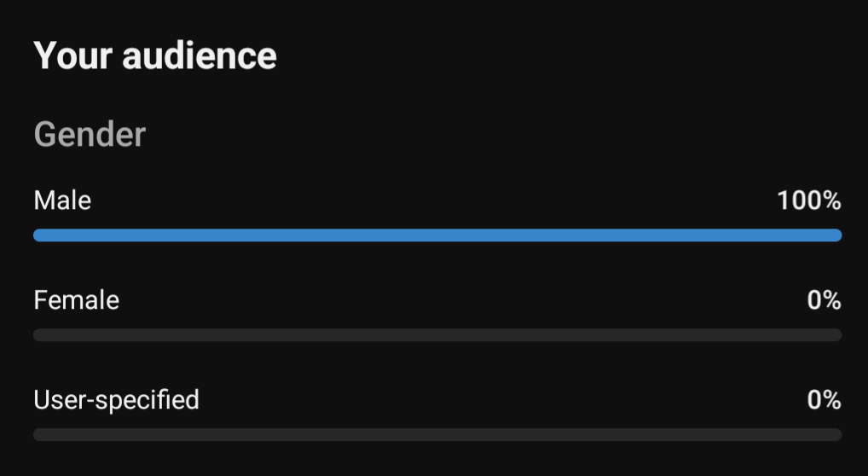Viewport: 868px width, 476px height.
Task: Click the 100% value for Male
Action: 809,200
